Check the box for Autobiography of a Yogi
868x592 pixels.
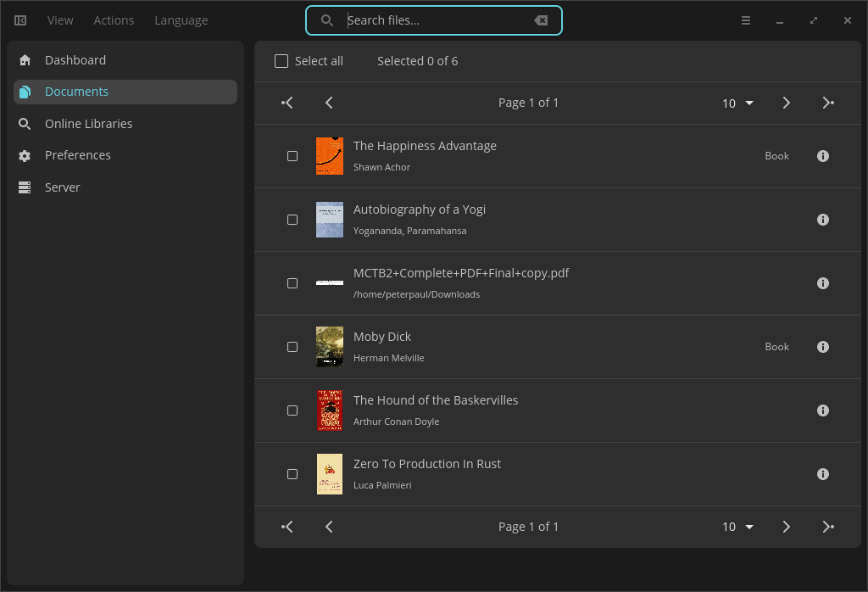[292, 220]
